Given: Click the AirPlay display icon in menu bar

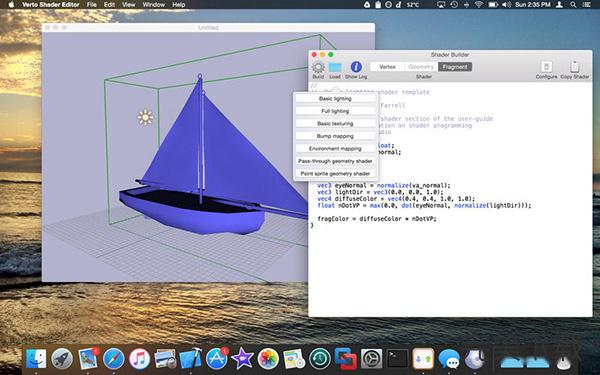Looking at the screenshot, I should coord(441,5).
